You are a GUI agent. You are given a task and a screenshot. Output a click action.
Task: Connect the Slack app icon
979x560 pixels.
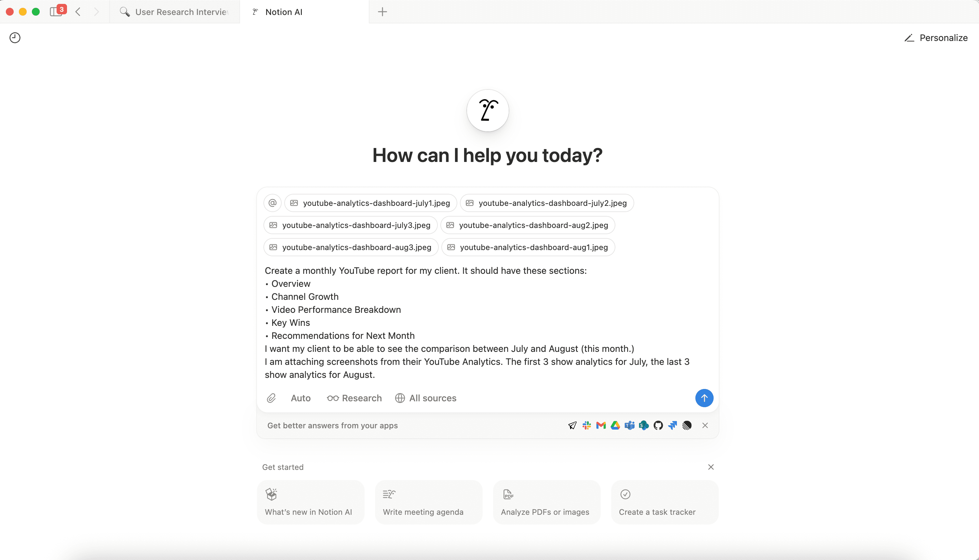point(587,425)
